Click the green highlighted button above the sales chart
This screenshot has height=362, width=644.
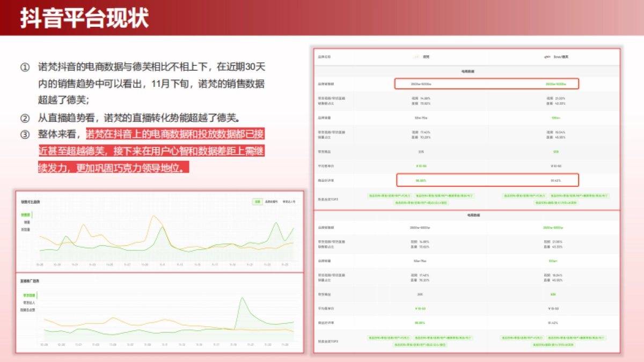coord(257,202)
